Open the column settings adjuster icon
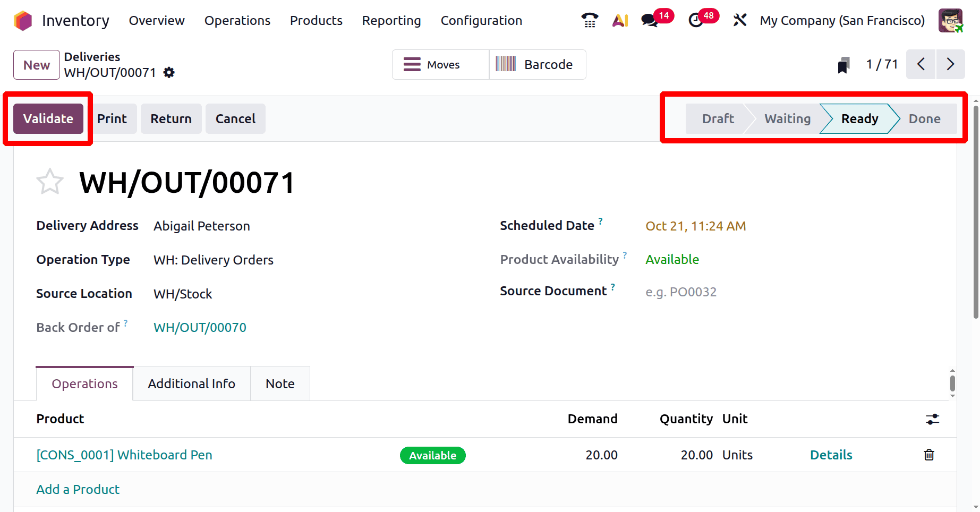The image size is (980, 512). click(932, 419)
